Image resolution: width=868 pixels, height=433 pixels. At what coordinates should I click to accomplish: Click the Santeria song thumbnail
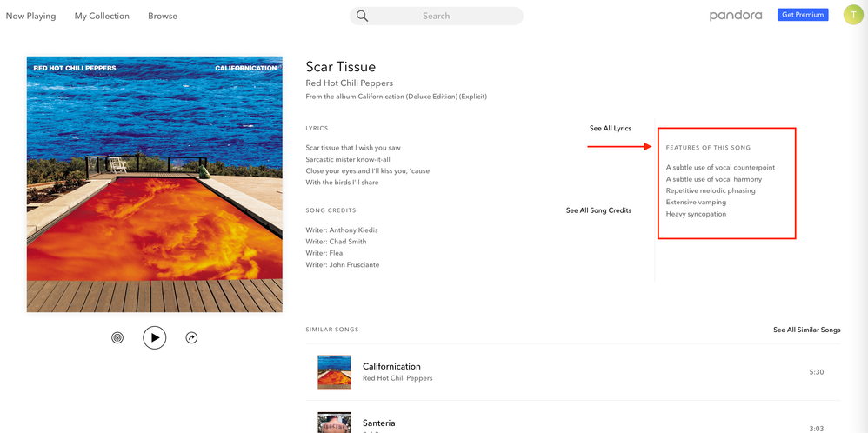tap(335, 423)
